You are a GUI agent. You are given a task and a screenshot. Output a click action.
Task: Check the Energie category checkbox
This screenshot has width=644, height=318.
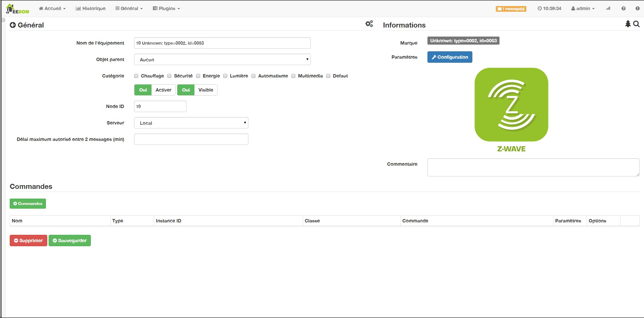click(198, 76)
